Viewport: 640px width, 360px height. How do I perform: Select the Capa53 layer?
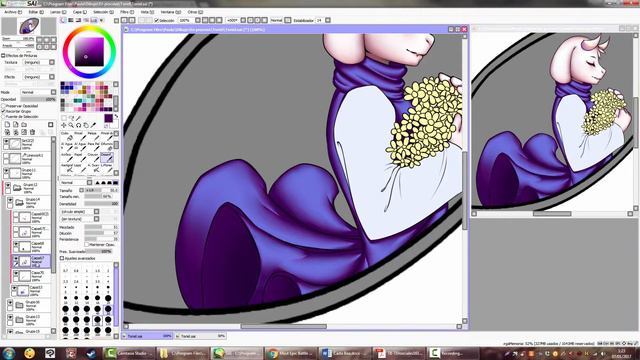click(x=31, y=290)
